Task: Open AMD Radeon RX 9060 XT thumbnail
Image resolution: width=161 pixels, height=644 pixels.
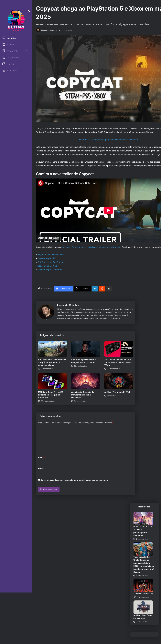Action: [119, 349]
